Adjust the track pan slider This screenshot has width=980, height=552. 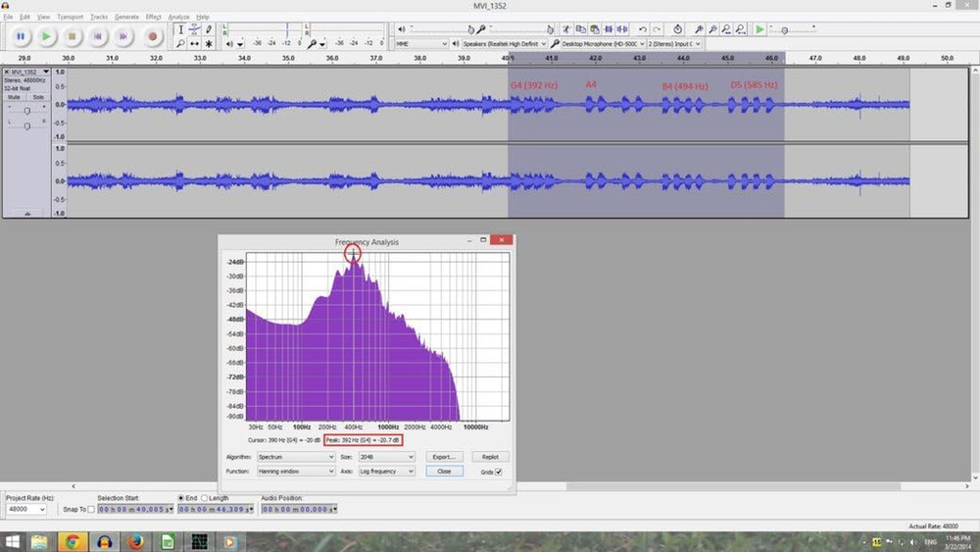point(26,125)
